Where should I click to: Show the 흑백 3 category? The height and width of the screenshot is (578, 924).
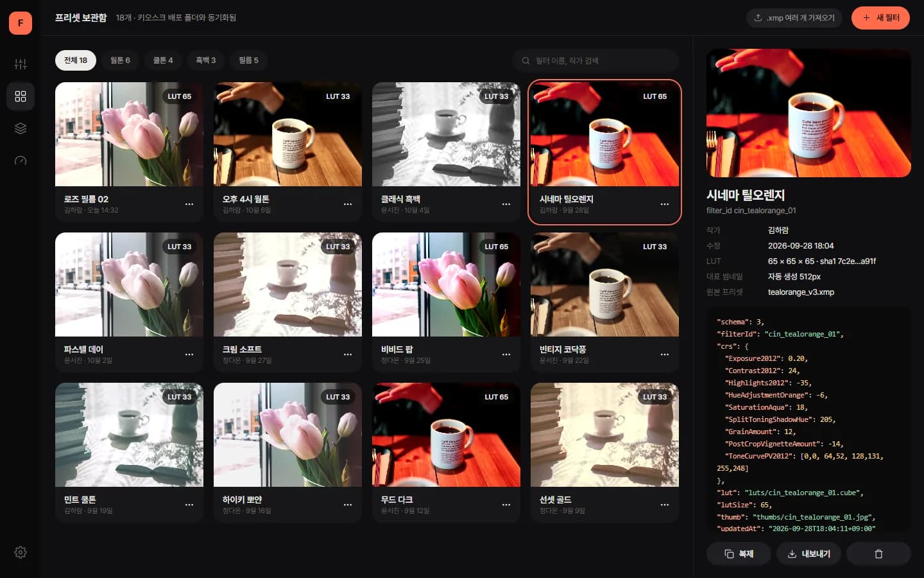[x=206, y=60]
